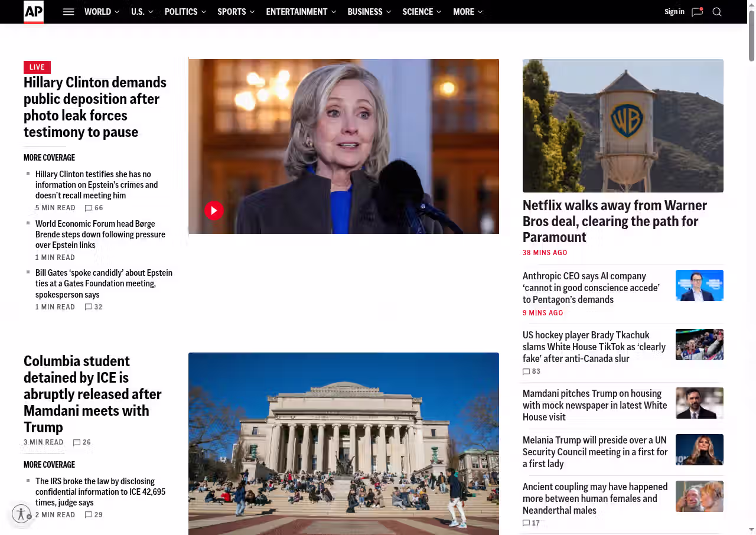Open the Sports menu item
The width and height of the screenshot is (756, 535).
point(236,12)
